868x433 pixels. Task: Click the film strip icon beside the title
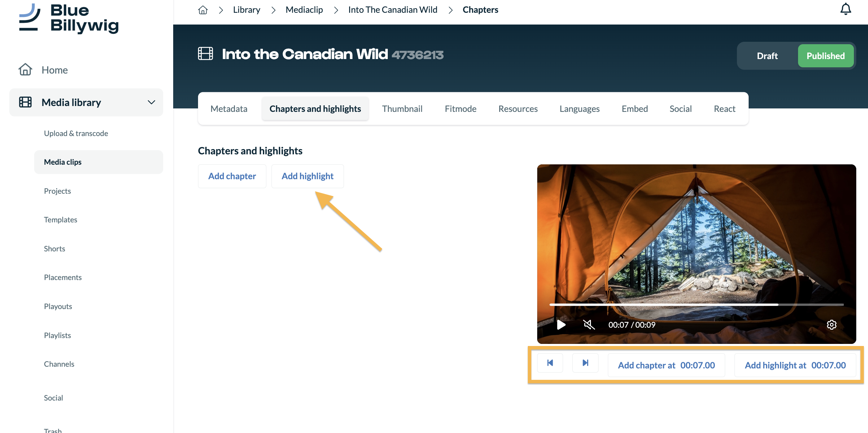[205, 54]
